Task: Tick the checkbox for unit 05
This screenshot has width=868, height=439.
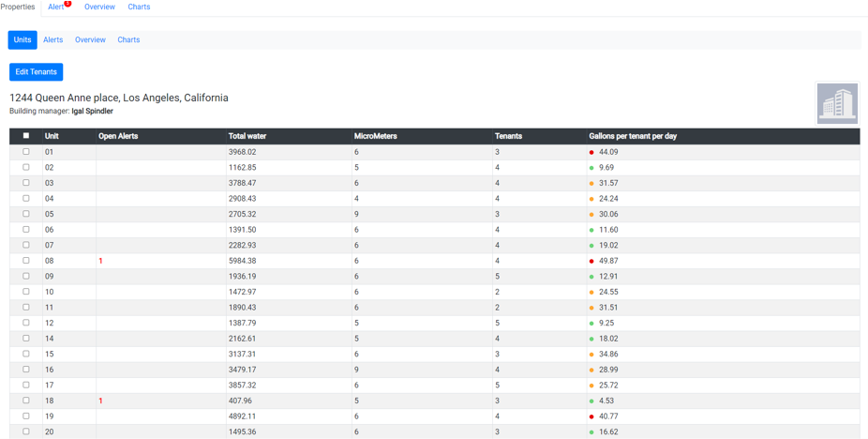Action: (26, 214)
